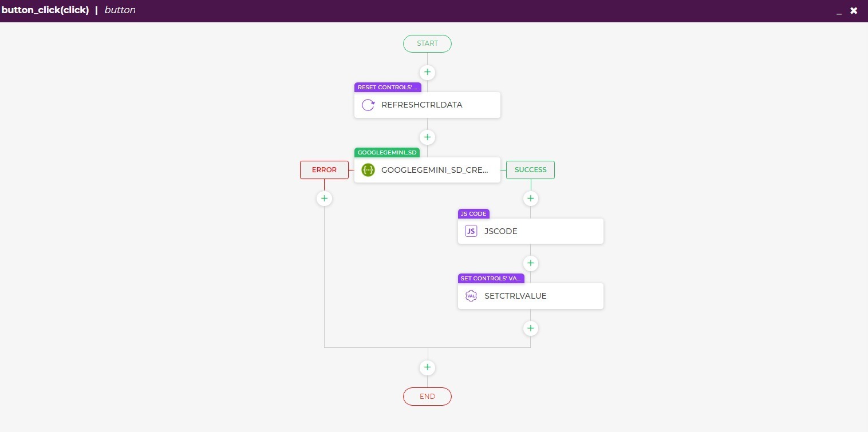Select the START node

point(427,43)
